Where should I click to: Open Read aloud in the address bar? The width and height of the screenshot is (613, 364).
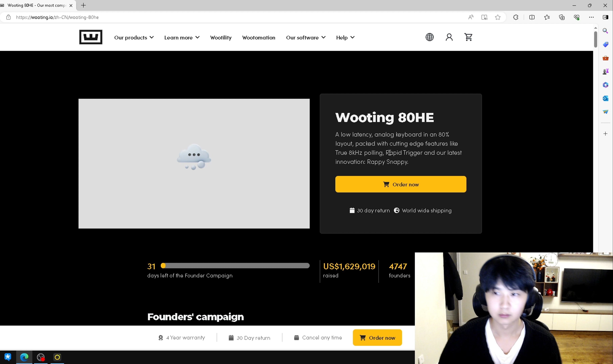(x=471, y=17)
